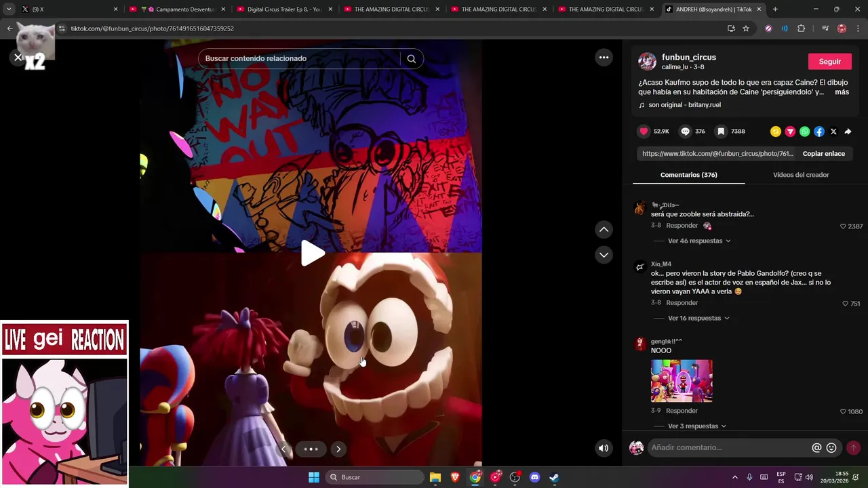The image size is (868, 488).
Task: Repost using the yellow repost icon
Action: 776,131
